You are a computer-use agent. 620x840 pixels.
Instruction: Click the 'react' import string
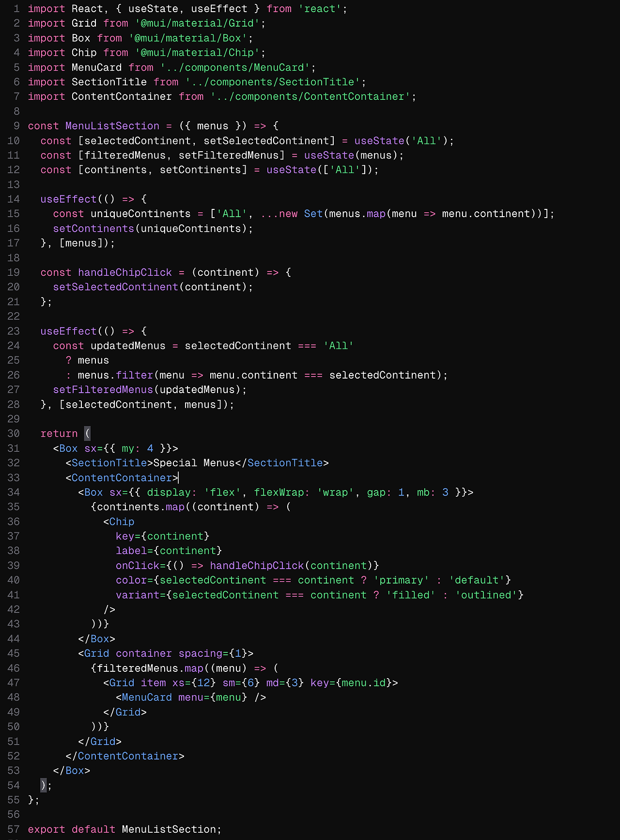click(x=320, y=9)
